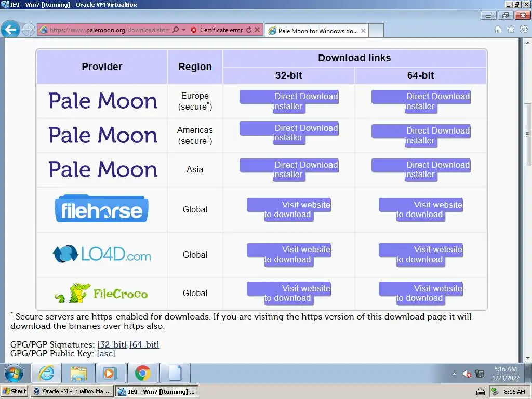Click the page scrollbar up arrow

tap(528, 43)
